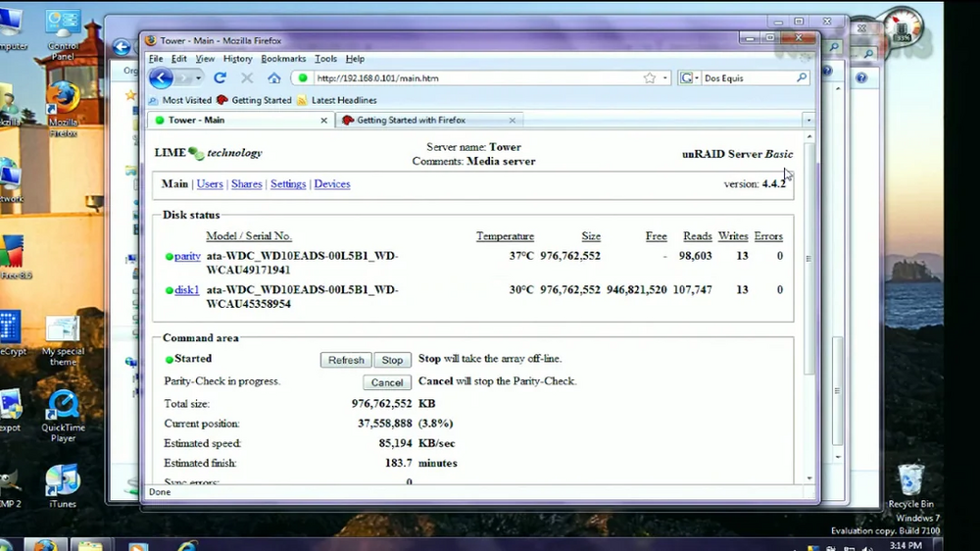The image size is (980, 551).
Task: Switch to Getting Started with Firefox tab
Action: click(x=429, y=120)
